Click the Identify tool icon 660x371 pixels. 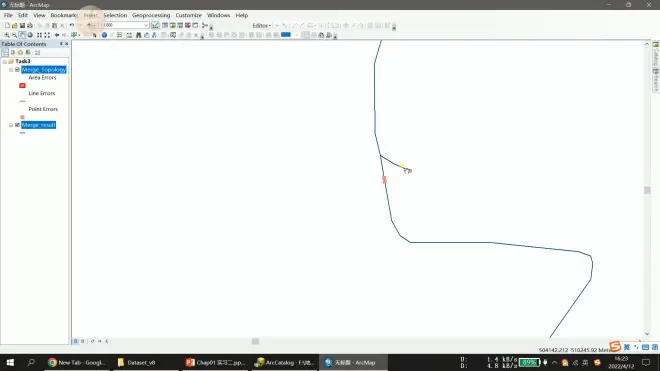pyautogui.click(x=104, y=35)
